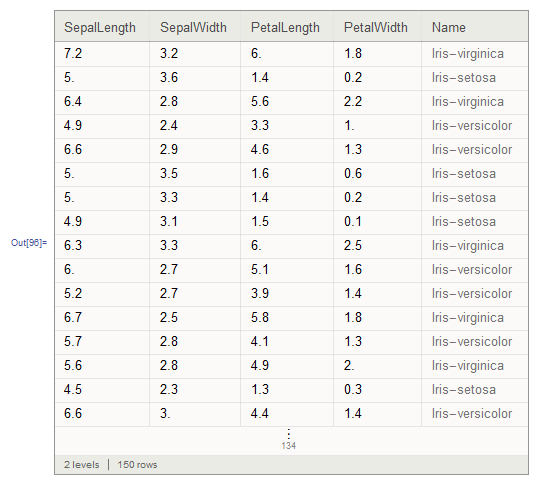Click the '150 rows' status text
This screenshot has height=487, width=548.
coord(137,465)
